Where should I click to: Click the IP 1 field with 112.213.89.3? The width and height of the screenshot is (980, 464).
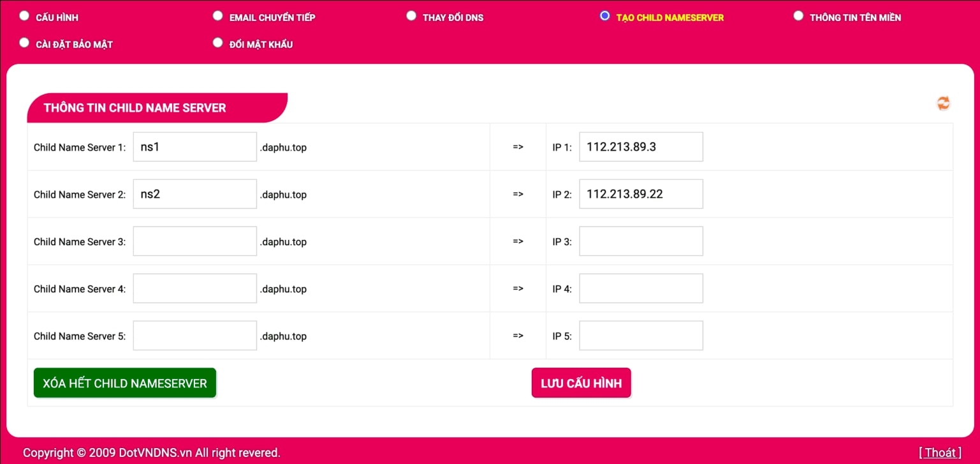[641, 147]
